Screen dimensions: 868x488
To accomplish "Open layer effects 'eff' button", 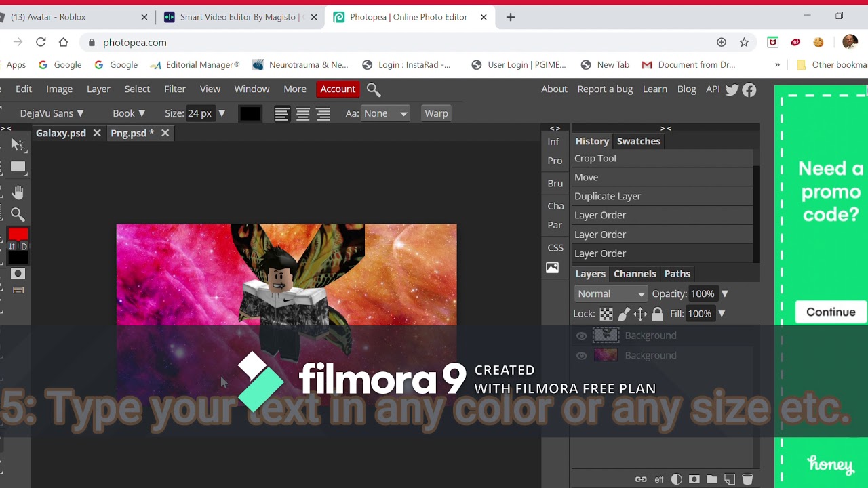I will click(x=659, y=479).
